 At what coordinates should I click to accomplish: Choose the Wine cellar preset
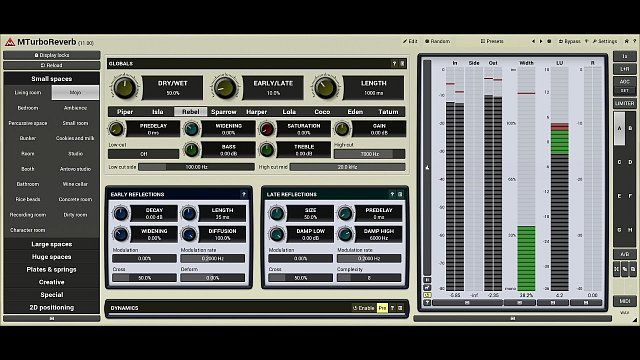pos(76,184)
